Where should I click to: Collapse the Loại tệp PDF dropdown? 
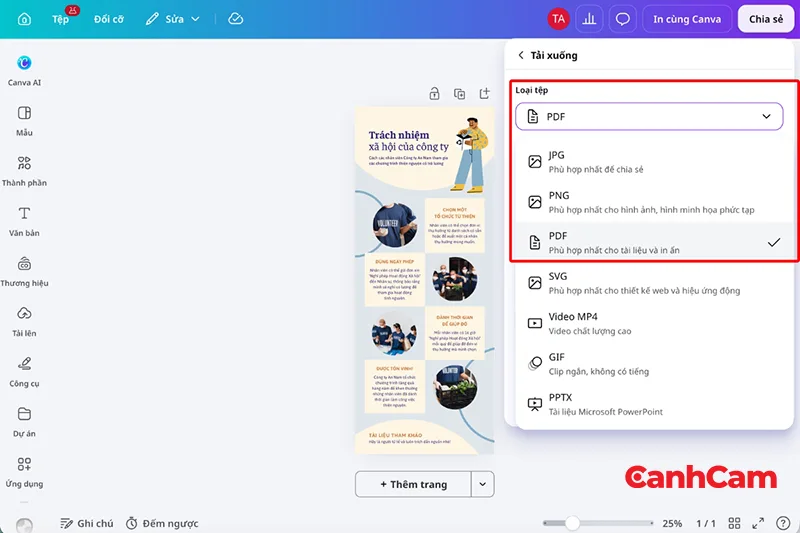pyautogui.click(x=649, y=116)
